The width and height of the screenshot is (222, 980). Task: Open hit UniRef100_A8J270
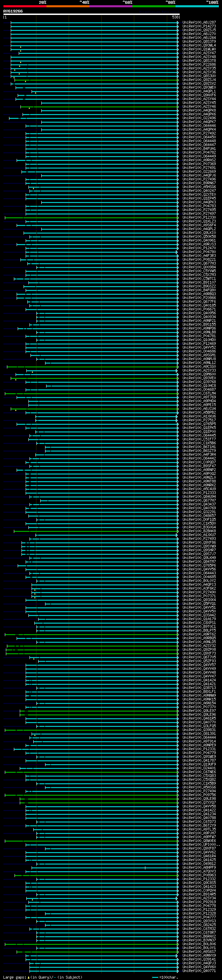click(x=199, y=34)
